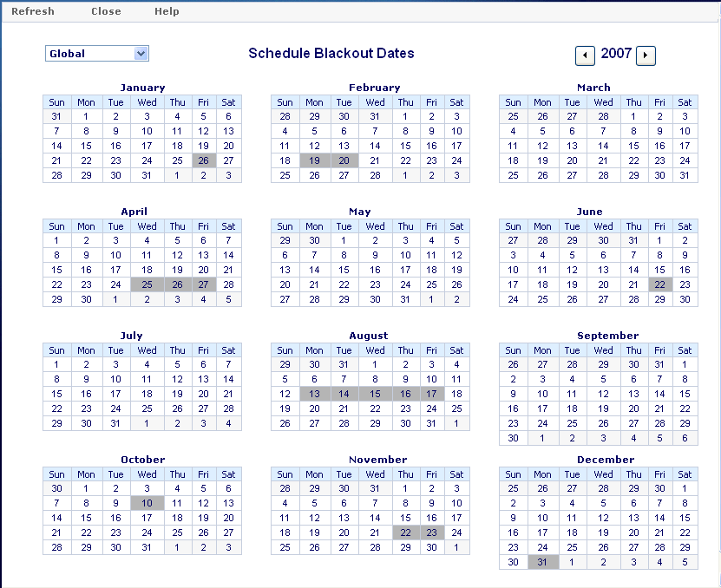This screenshot has height=588, width=721.
Task: Click the Sun header in October
Action: [x=57, y=474]
